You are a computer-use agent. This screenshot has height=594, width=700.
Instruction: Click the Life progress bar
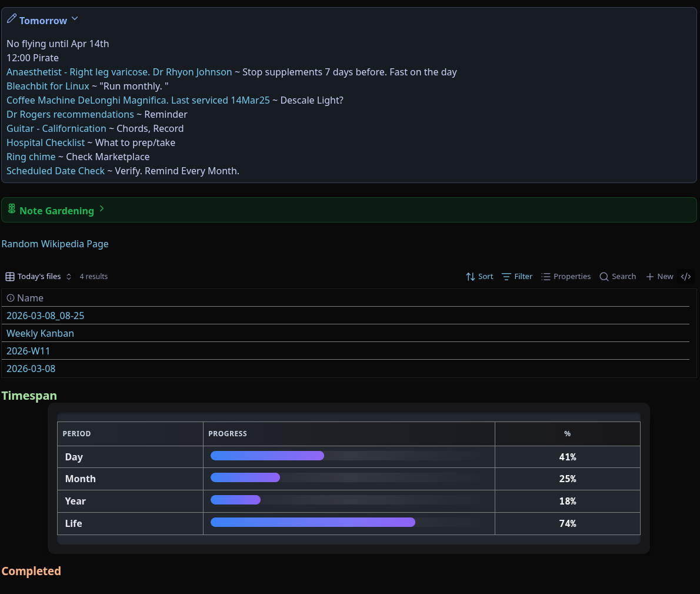pos(312,522)
